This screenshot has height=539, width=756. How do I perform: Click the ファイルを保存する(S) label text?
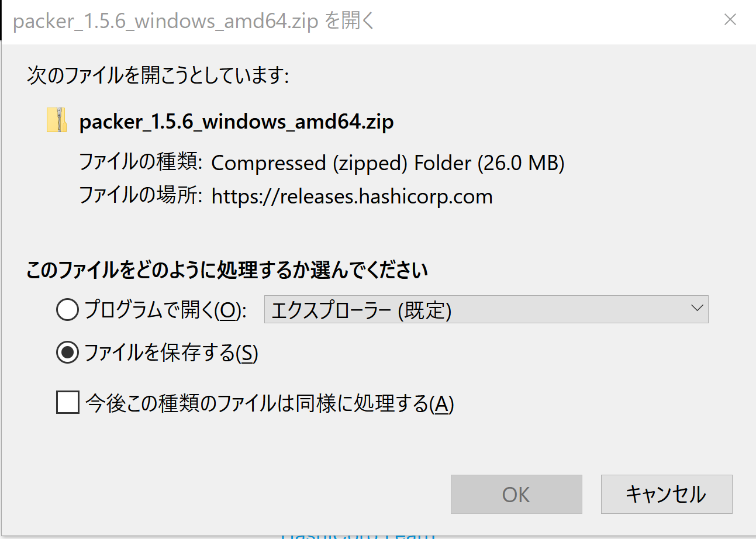click(x=171, y=353)
